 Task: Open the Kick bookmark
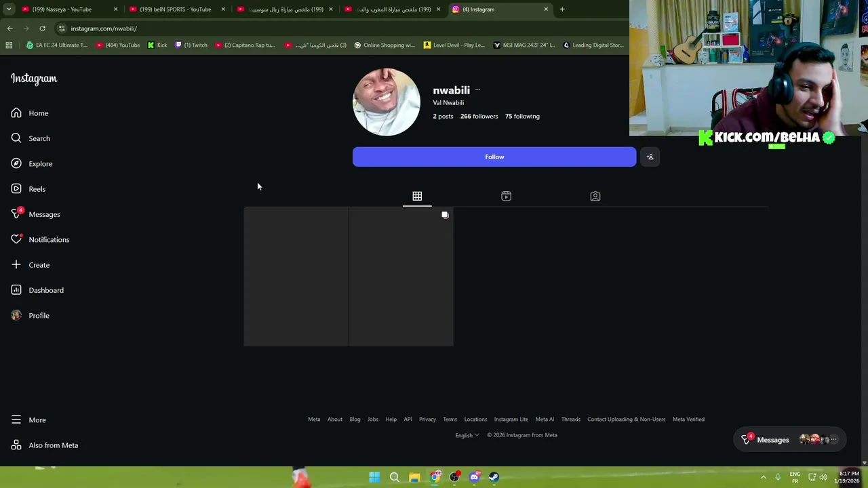point(157,45)
